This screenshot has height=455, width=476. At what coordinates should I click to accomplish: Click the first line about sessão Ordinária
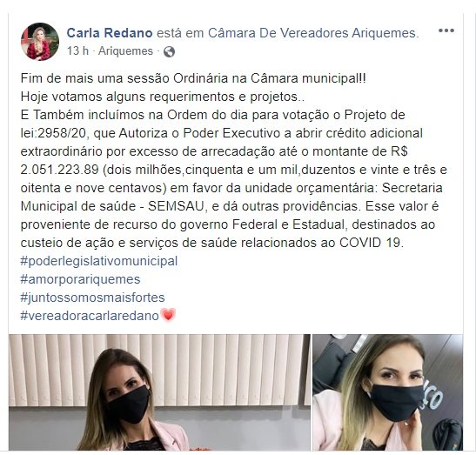click(x=193, y=78)
